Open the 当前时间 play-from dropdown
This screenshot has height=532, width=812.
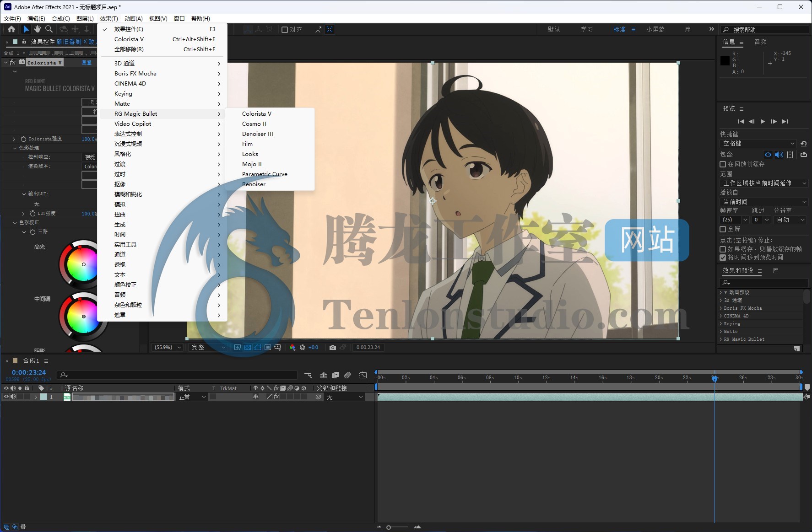[764, 202]
